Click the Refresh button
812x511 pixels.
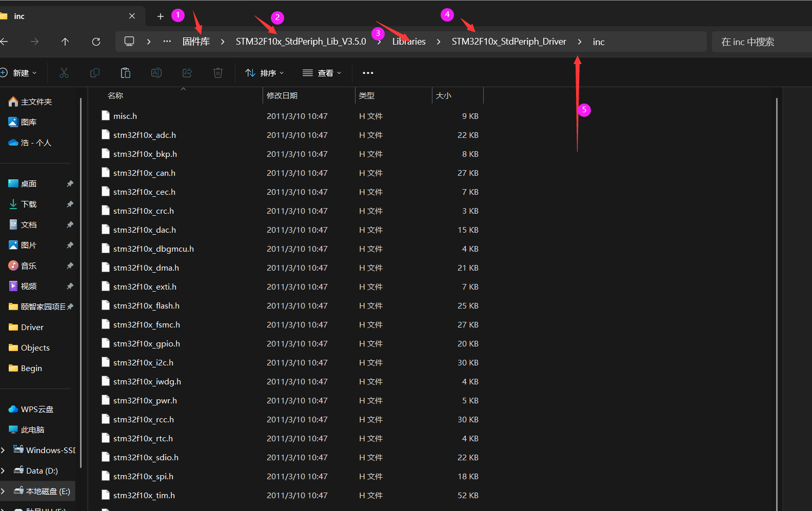96,42
